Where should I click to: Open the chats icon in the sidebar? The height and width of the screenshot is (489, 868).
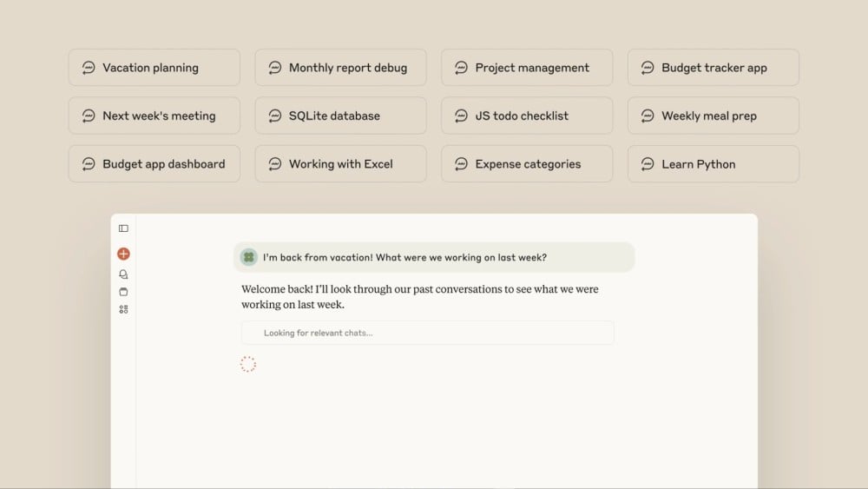click(123, 274)
